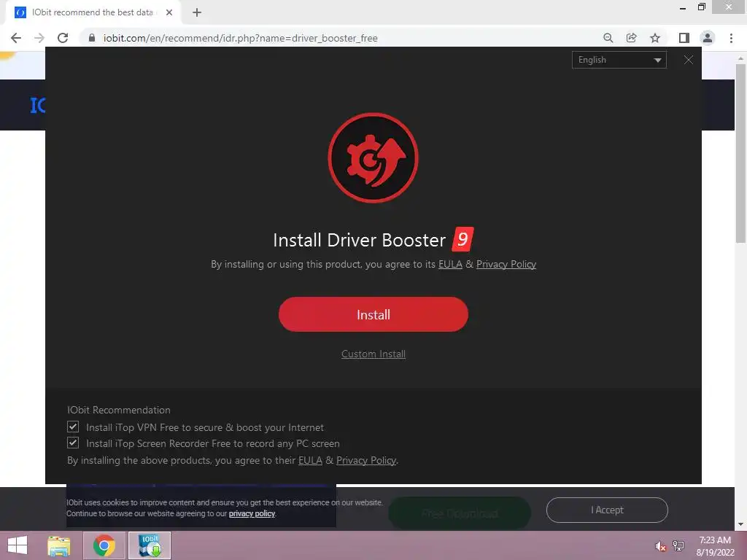The width and height of the screenshot is (747, 560).
Task: Click the Driver Booster gear logo
Action: [x=373, y=157]
